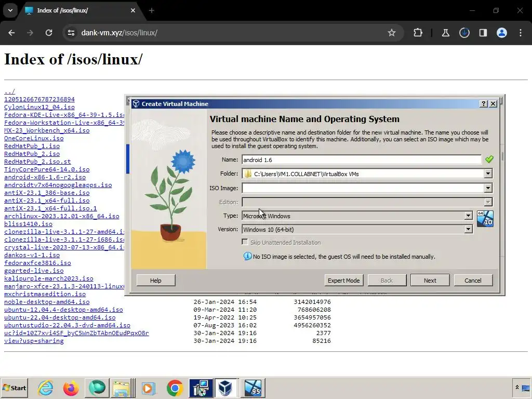The width and height of the screenshot is (532, 399).
Task: Click the system tray network icon
Action: click(526, 388)
